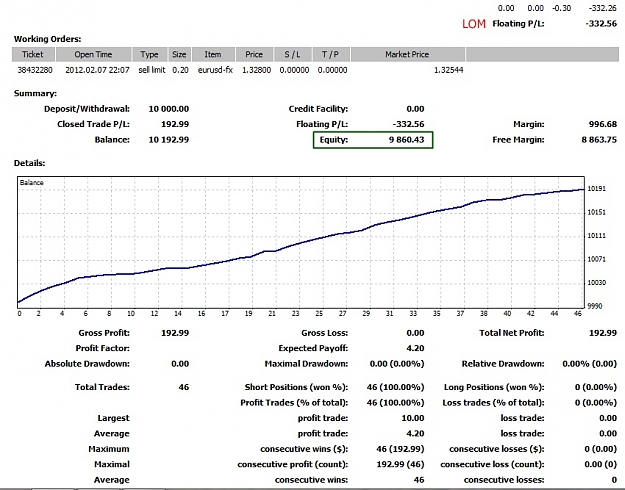
Task: Click the chart axis value 10071
Action: tap(596, 259)
